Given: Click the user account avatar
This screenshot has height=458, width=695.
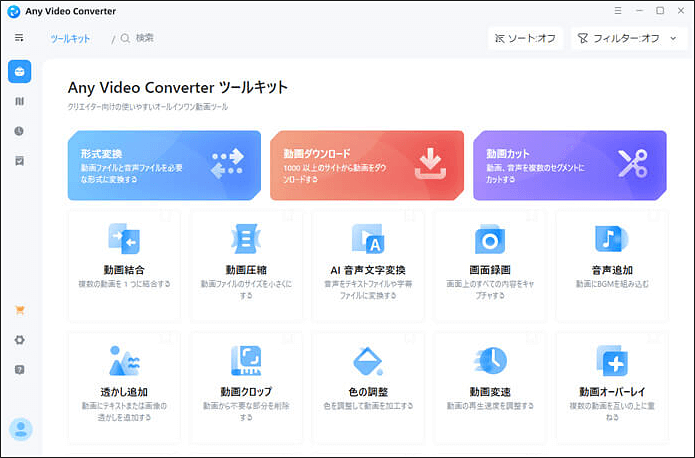Looking at the screenshot, I should click(20, 429).
